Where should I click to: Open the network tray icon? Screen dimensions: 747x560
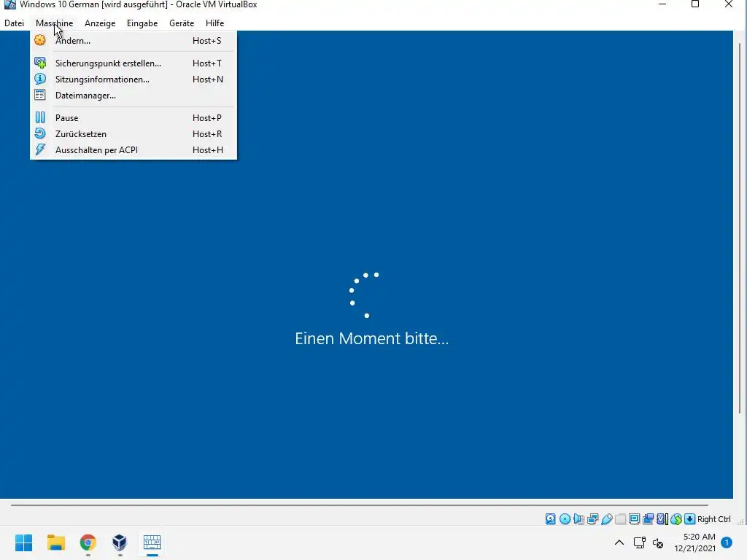pyautogui.click(x=639, y=542)
